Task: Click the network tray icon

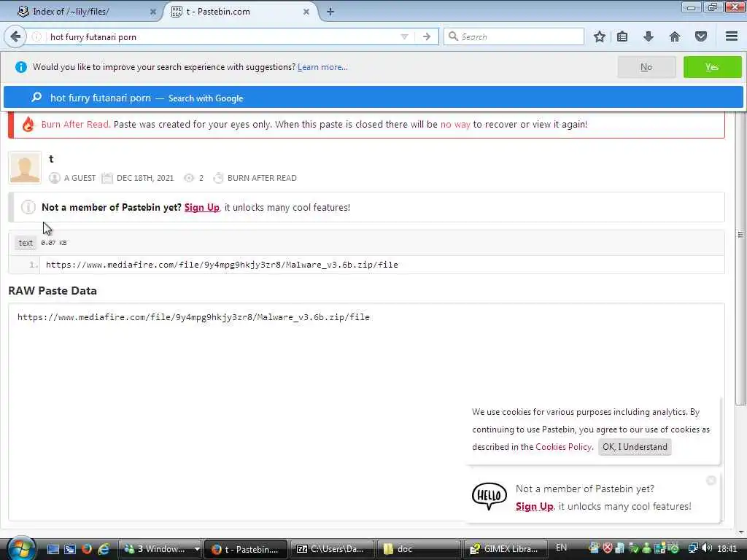Action: coord(693,548)
